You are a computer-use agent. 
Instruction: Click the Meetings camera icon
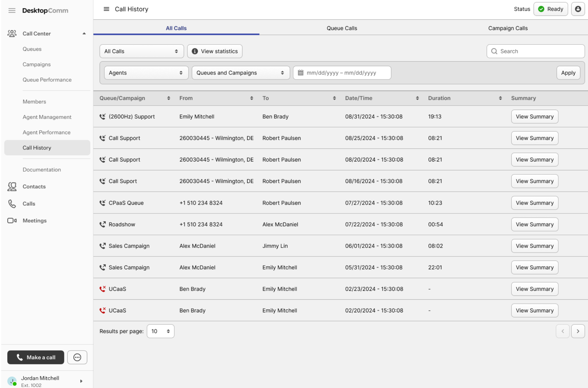click(x=12, y=221)
